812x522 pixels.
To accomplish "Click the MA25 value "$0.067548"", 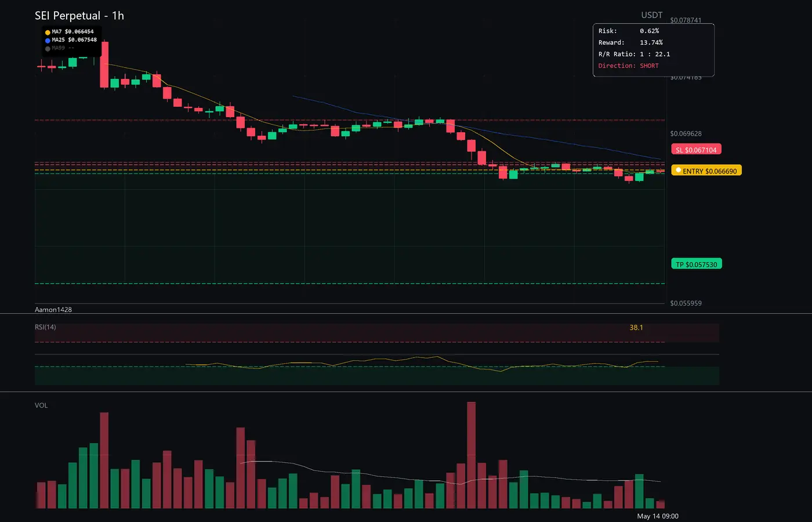I will 82,40.
